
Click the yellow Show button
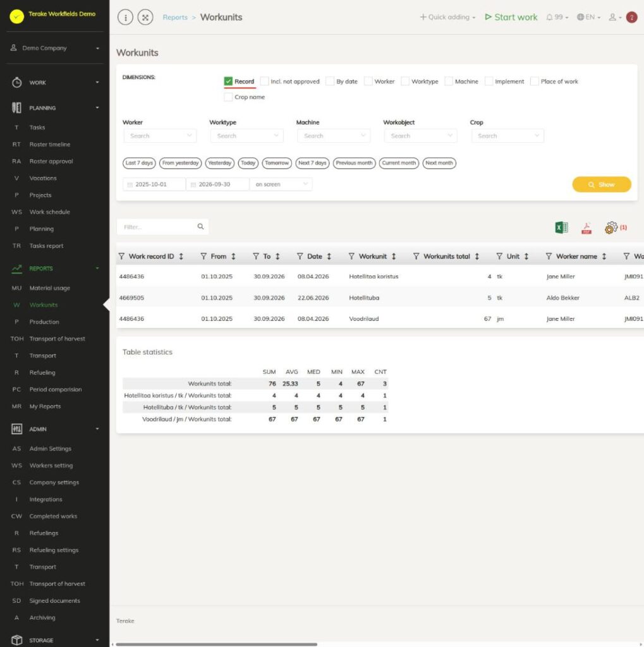point(602,184)
